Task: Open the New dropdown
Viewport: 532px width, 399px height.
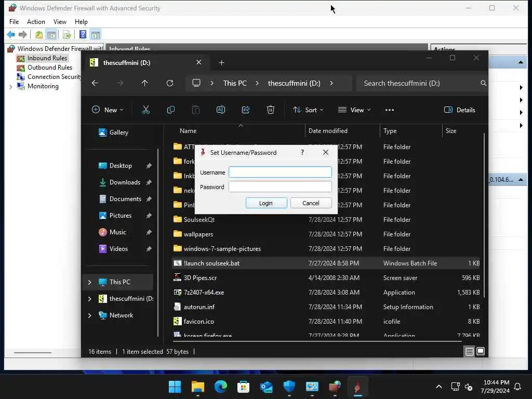Action: pos(108,110)
